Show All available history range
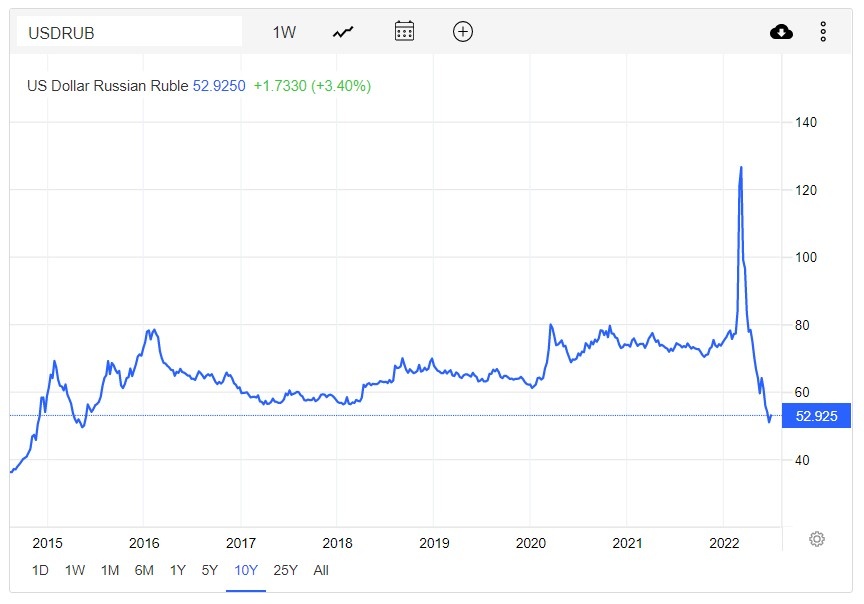864x604 pixels. 321,570
